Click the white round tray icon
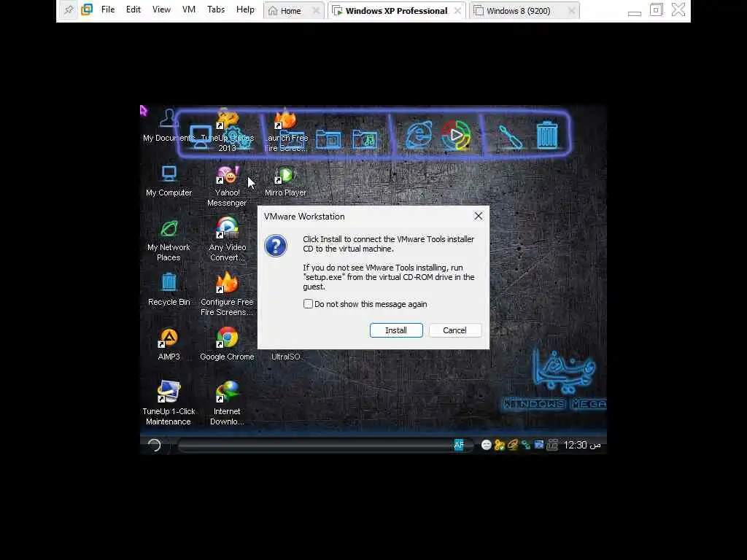This screenshot has width=747, height=560. click(487, 445)
